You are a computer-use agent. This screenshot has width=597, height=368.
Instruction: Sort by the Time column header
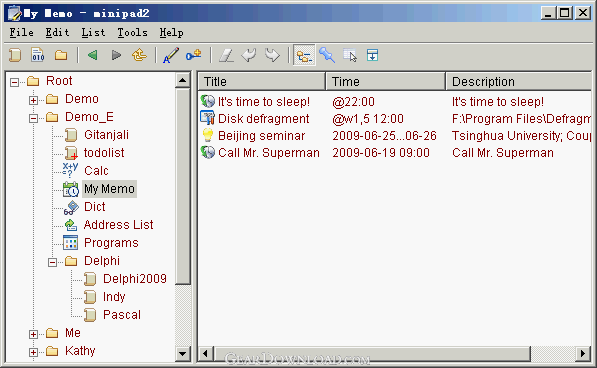coord(385,81)
